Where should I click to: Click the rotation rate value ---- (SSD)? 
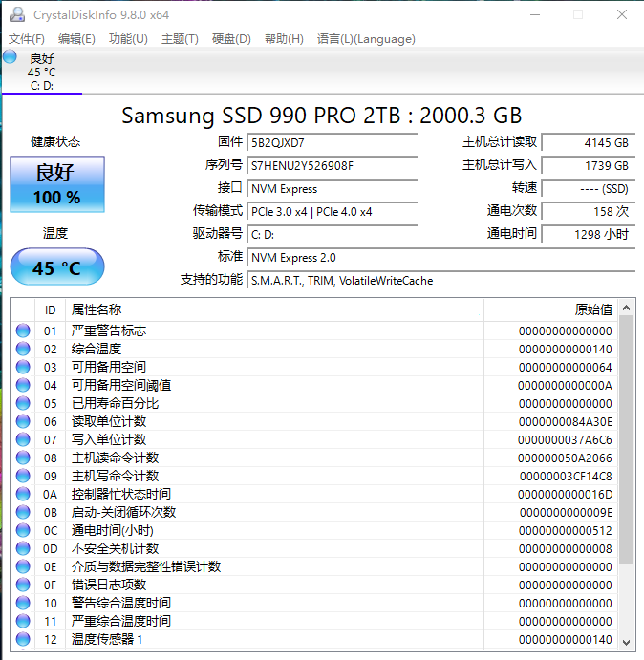point(589,189)
